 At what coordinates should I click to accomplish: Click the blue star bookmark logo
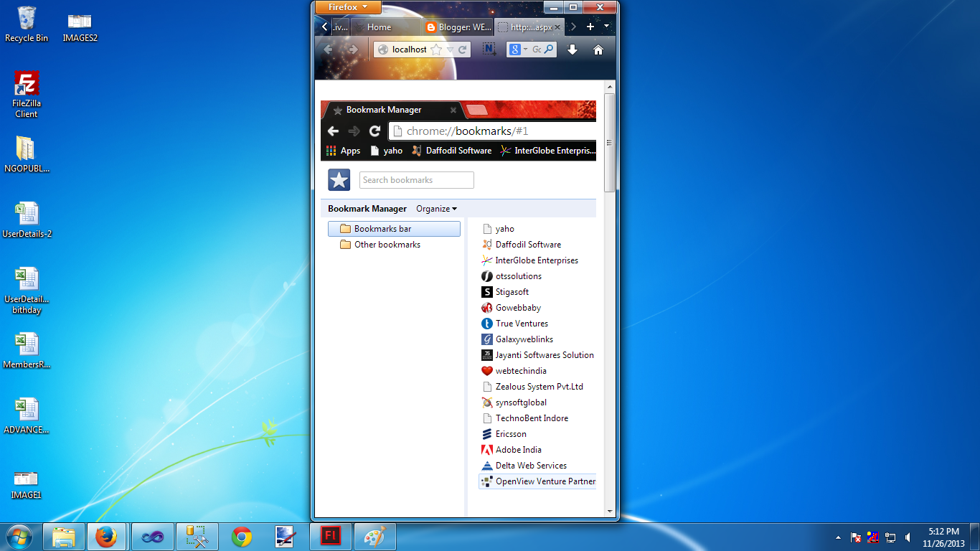coord(339,180)
